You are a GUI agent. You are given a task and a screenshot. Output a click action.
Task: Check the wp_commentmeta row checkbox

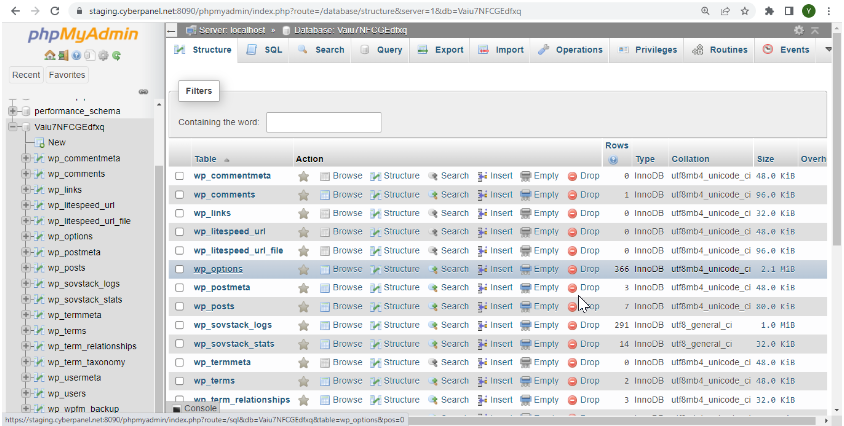click(x=180, y=176)
